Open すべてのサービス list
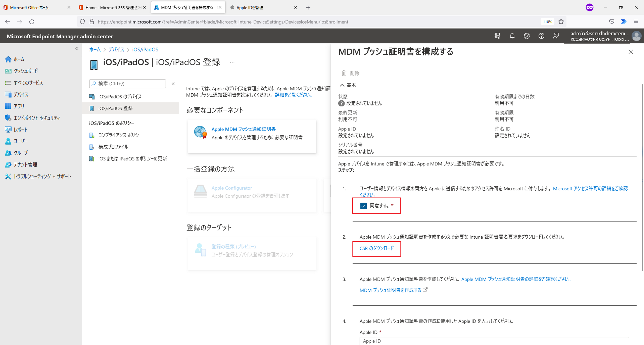This screenshot has width=644, height=345. (x=24, y=83)
